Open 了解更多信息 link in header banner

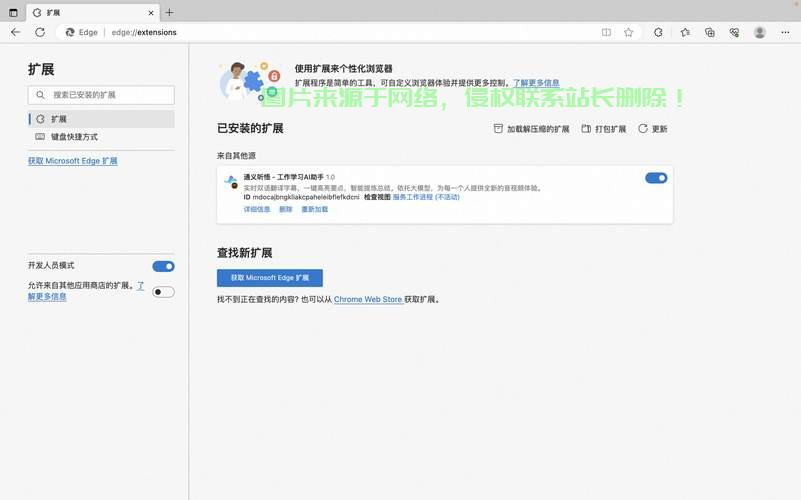(536, 83)
